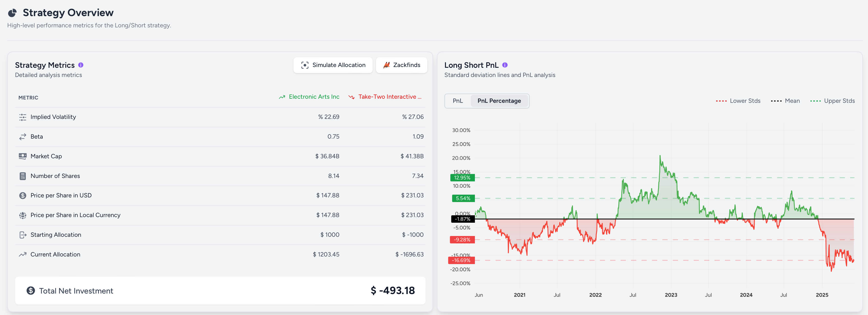868x315 pixels.
Task: Click the Take-Two Interactive column header
Action: (x=385, y=97)
